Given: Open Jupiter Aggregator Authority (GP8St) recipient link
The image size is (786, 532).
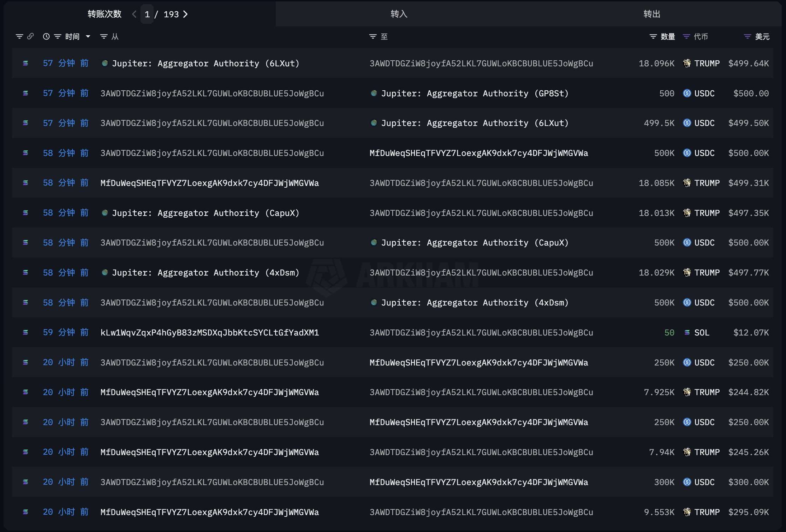Looking at the screenshot, I should pyautogui.click(x=475, y=93).
